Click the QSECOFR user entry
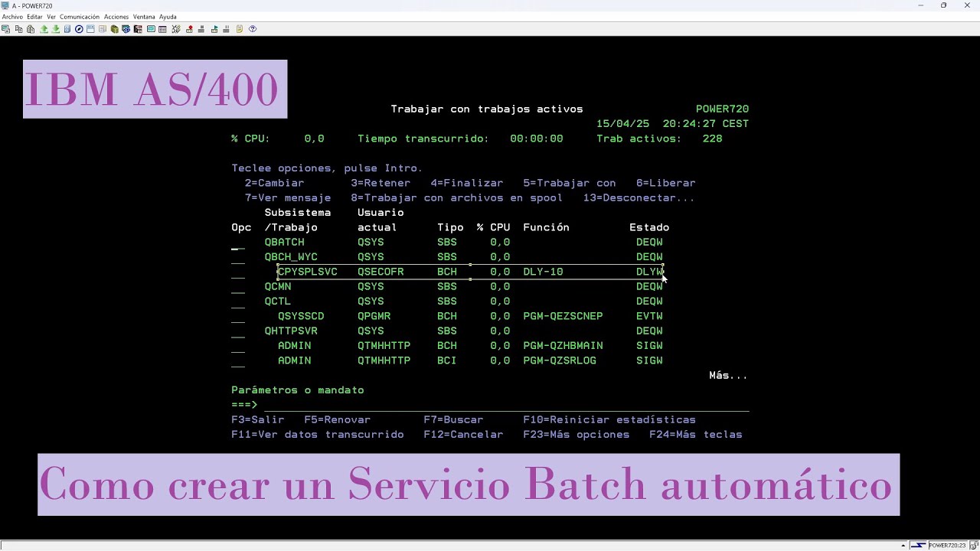Image resolution: width=980 pixels, height=551 pixels. point(381,272)
